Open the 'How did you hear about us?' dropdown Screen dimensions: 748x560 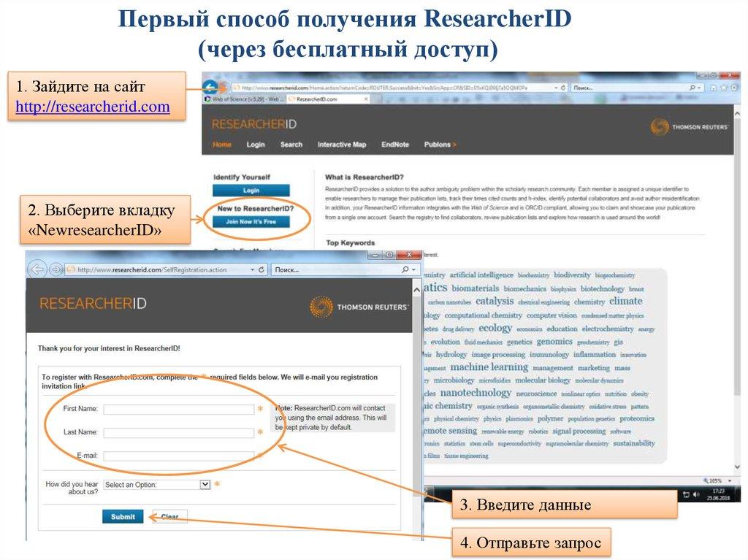(x=205, y=484)
